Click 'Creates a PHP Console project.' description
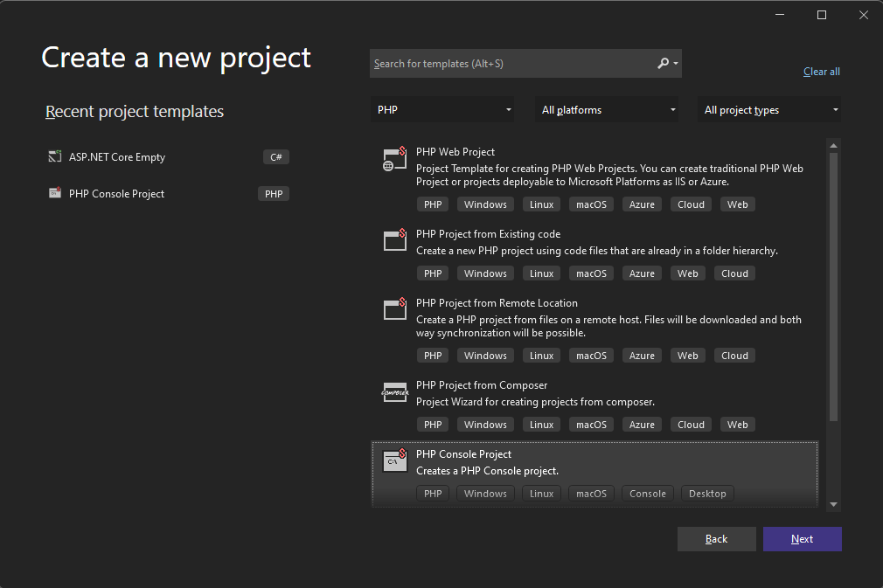883x588 pixels. (x=487, y=471)
